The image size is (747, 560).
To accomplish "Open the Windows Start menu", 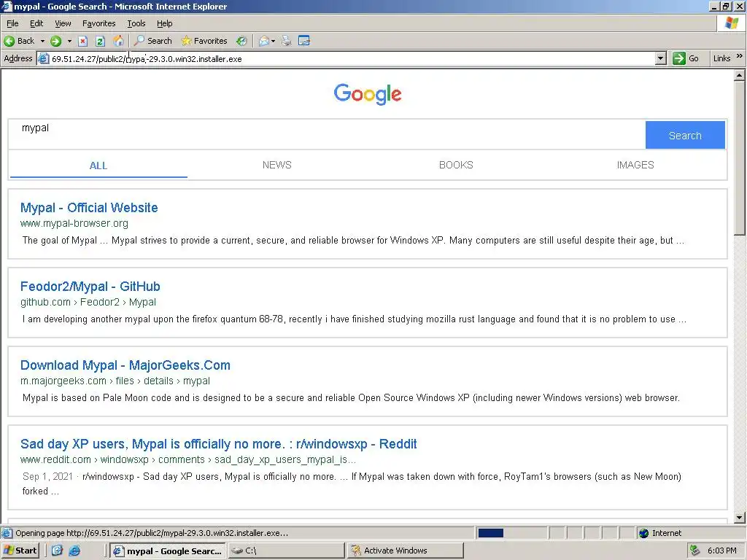I will coord(20,551).
